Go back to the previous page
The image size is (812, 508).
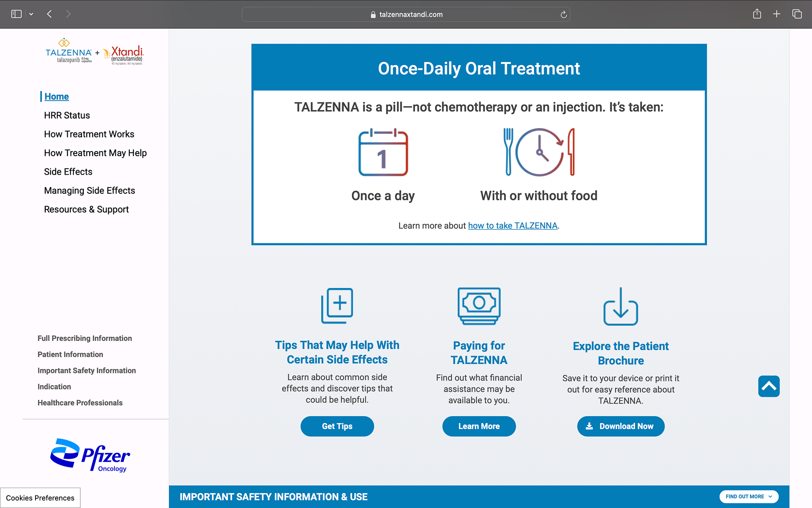coord(49,14)
